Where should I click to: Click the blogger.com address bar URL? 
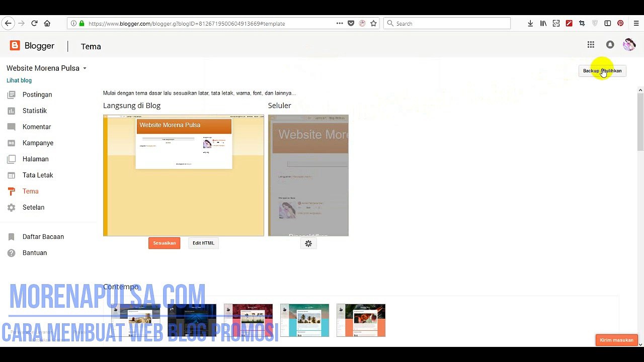click(x=187, y=24)
